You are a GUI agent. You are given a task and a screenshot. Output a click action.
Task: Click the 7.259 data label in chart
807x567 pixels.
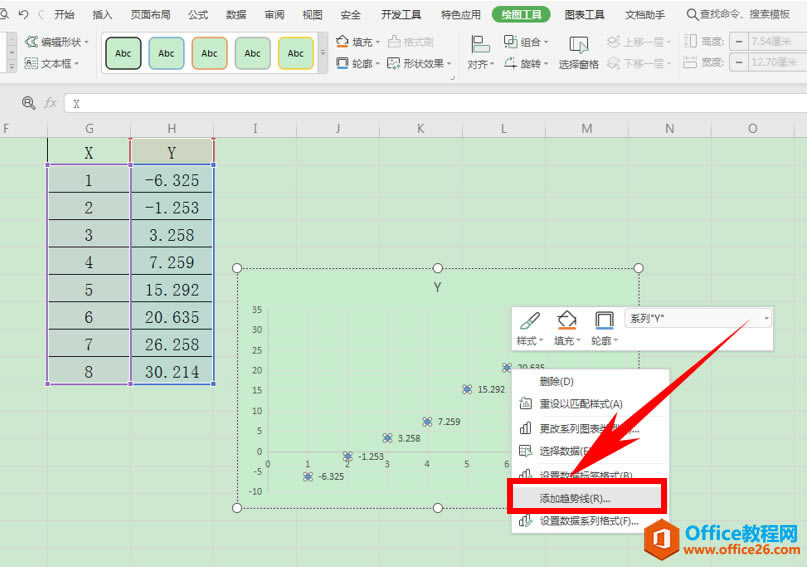pos(449,422)
